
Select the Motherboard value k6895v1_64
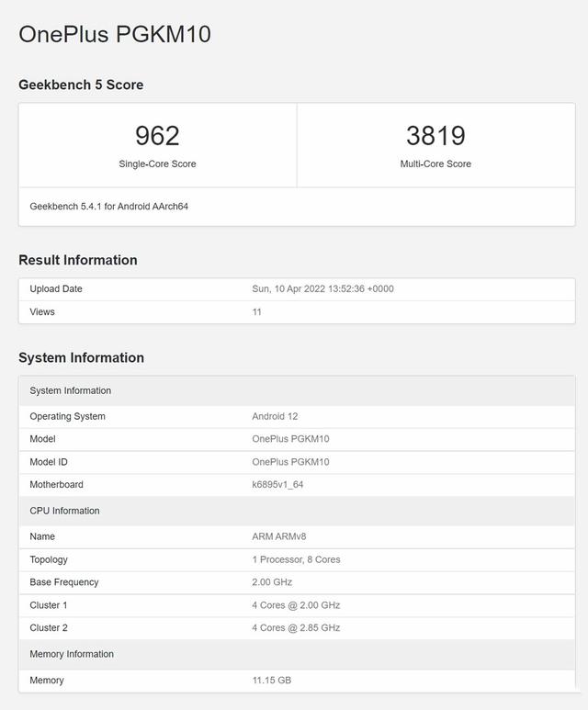click(277, 484)
